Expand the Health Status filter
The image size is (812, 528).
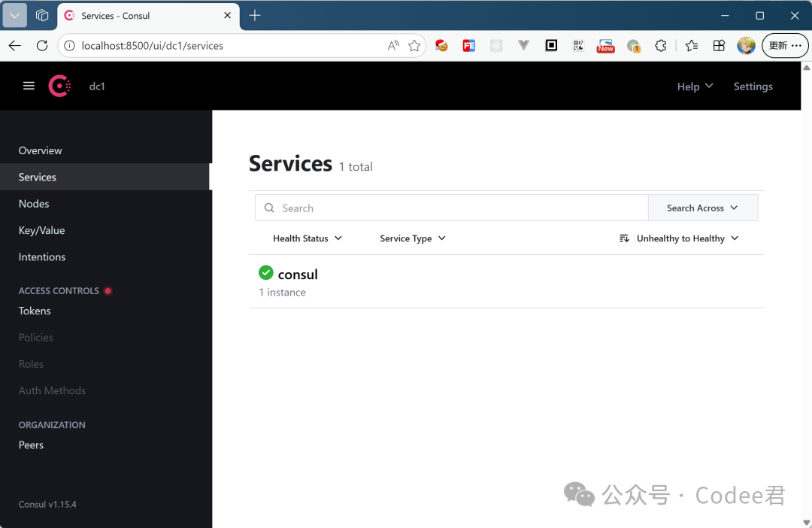coord(308,238)
